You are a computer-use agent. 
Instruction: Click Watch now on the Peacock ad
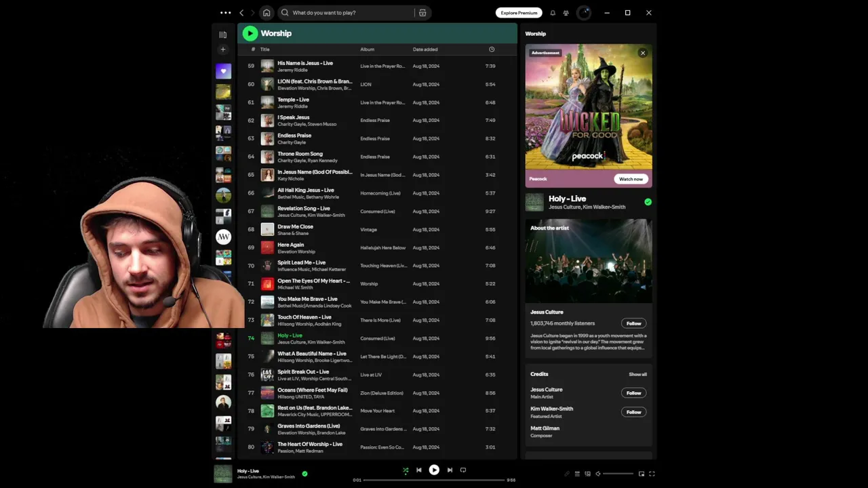tap(631, 179)
